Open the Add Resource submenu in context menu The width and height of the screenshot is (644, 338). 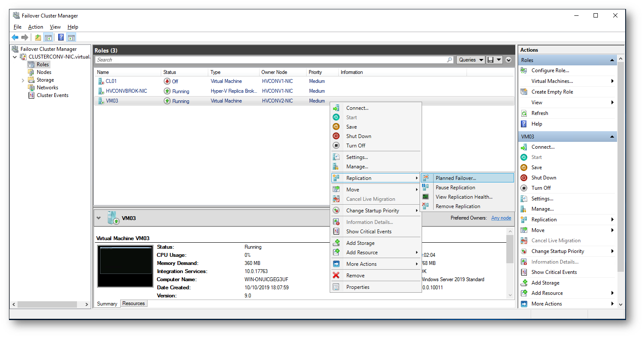pyautogui.click(x=375, y=253)
